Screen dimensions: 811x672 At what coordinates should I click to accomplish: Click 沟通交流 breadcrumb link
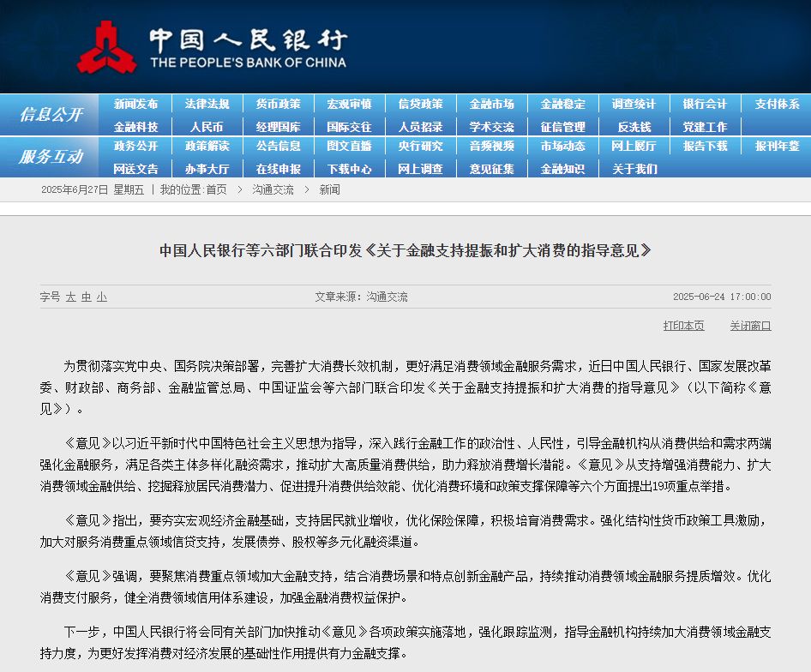pyautogui.click(x=273, y=189)
